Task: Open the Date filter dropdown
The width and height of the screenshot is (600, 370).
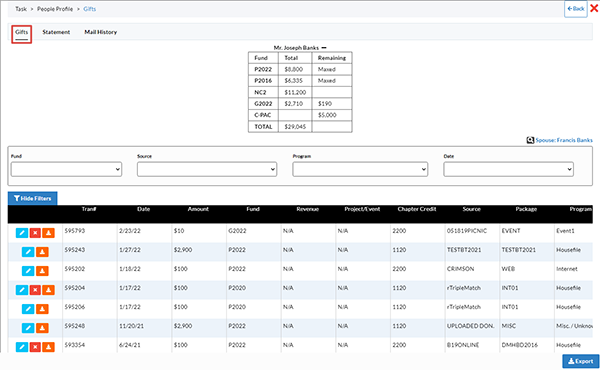Action: pyautogui.click(x=509, y=169)
